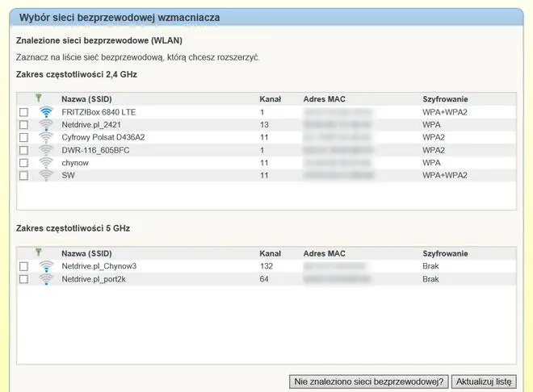This screenshot has width=533, height=392.
Task: Click the Wi-Fi icon for SW network
Action: 46,175
